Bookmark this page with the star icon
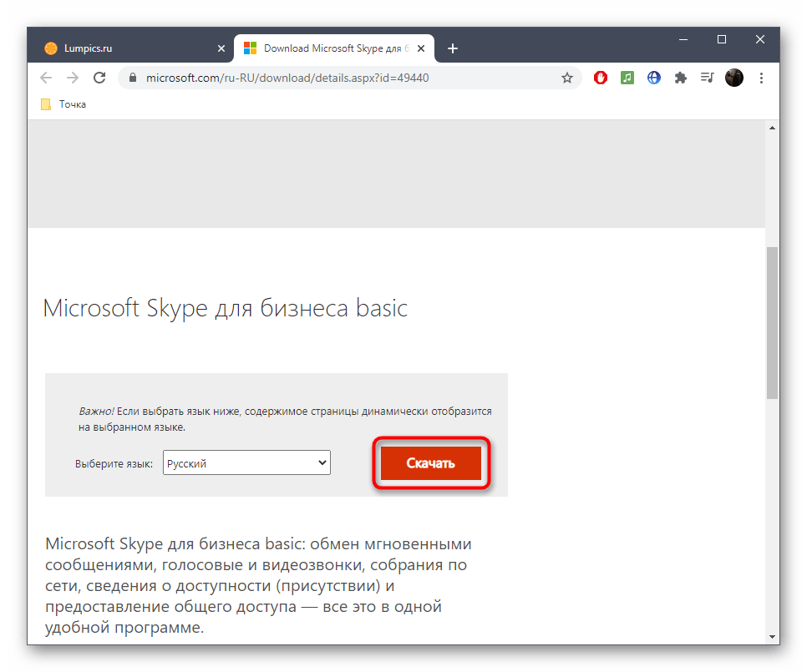This screenshot has width=807, height=672. coord(567,78)
